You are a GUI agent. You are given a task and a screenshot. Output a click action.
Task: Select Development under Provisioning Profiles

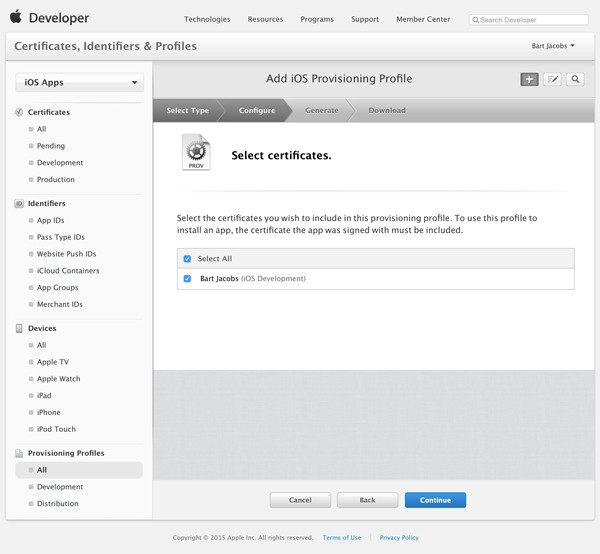[60, 487]
